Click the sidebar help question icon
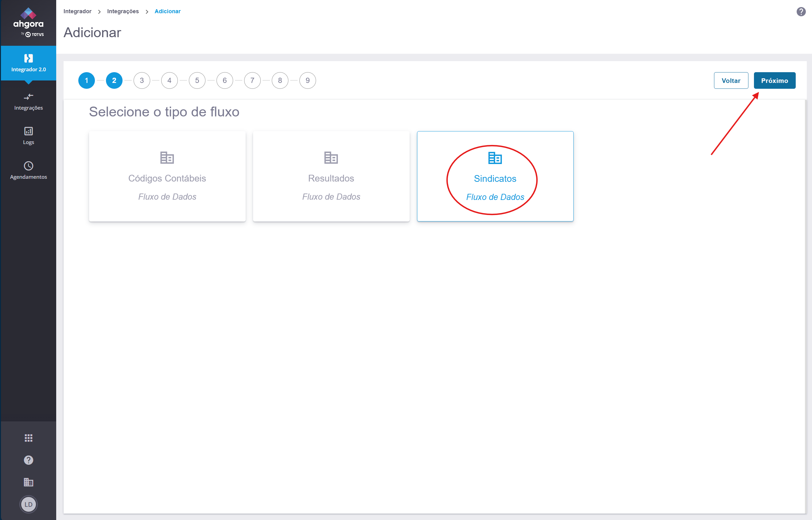This screenshot has height=520, width=812. click(28, 460)
